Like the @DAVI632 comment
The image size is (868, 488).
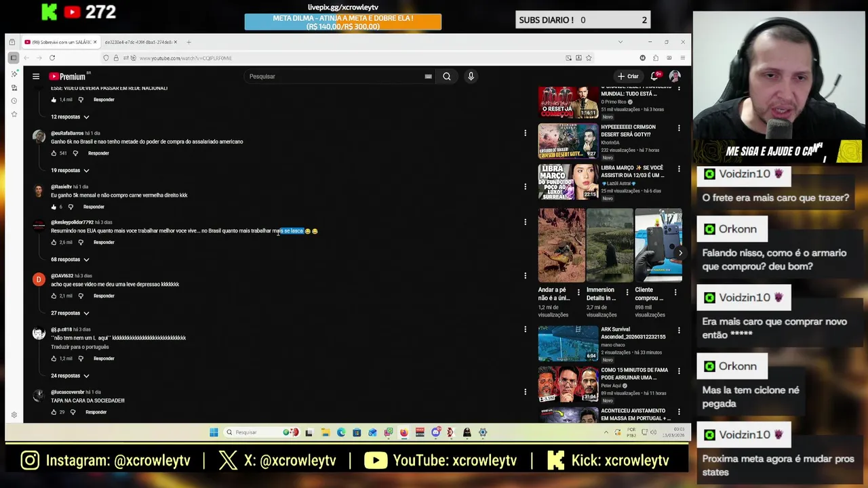coord(54,296)
